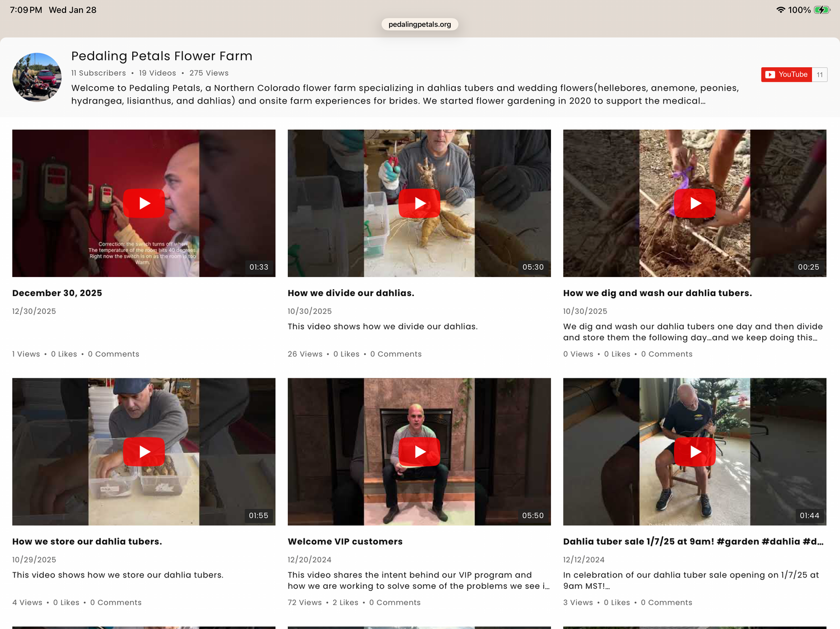Click the red YouTube subscribe button
The height and width of the screenshot is (629, 840).
pos(786,74)
